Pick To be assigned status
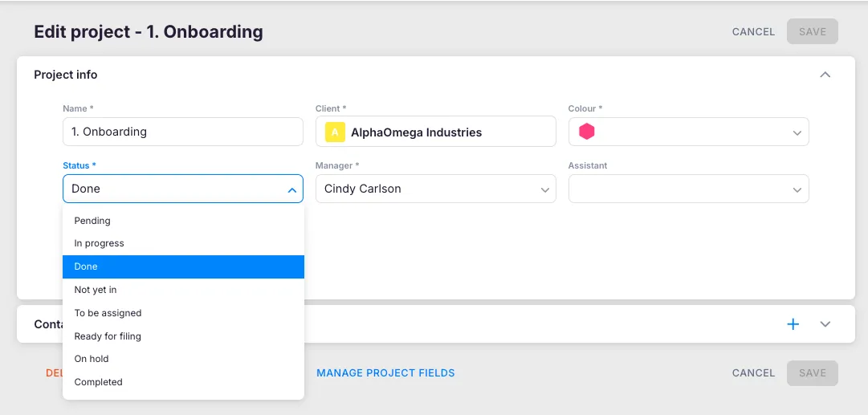Image resolution: width=868 pixels, height=415 pixels. coord(108,313)
